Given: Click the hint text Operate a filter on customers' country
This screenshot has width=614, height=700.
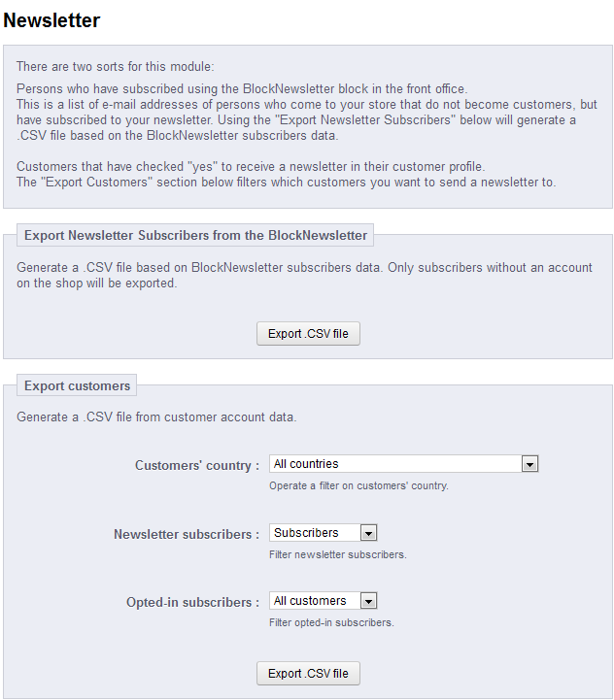Looking at the screenshot, I should 358,485.
